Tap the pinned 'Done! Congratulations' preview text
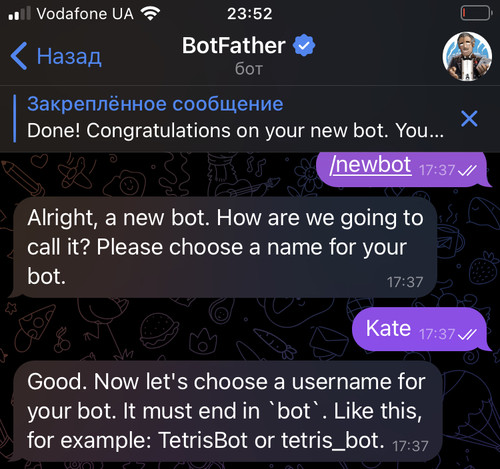The image size is (500, 469). (x=235, y=131)
